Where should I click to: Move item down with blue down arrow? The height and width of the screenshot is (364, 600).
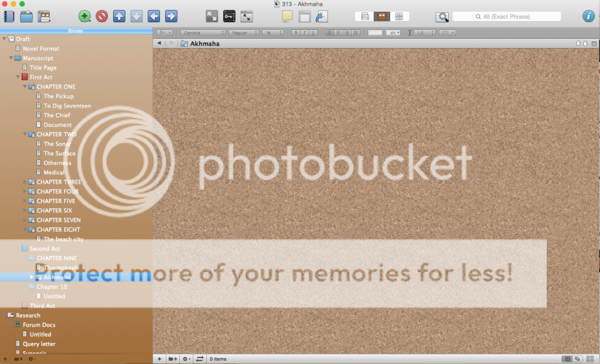click(x=136, y=16)
